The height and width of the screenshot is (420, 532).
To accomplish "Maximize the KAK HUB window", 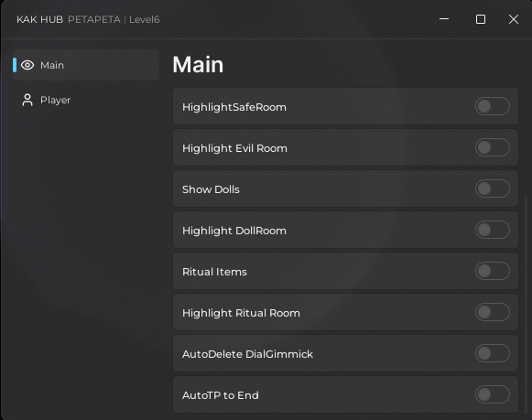I will pos(481,19).
